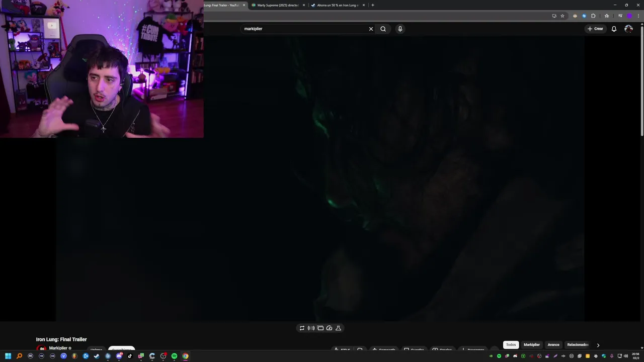This screenshot has width=644, height=362.
Task: Open the Markiplier channel name link
Action: [x=58, y=348]
